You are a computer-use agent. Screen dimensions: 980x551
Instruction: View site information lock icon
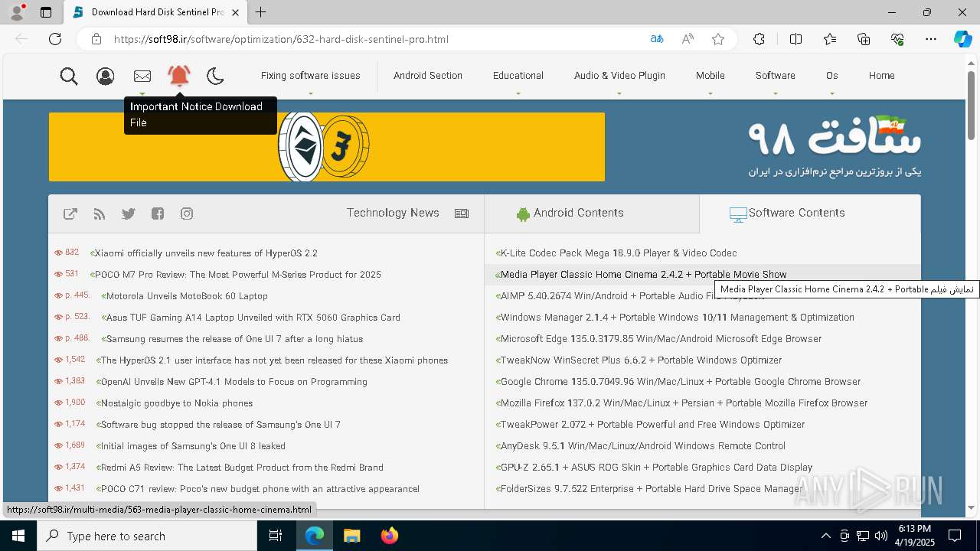click(96, 39)
